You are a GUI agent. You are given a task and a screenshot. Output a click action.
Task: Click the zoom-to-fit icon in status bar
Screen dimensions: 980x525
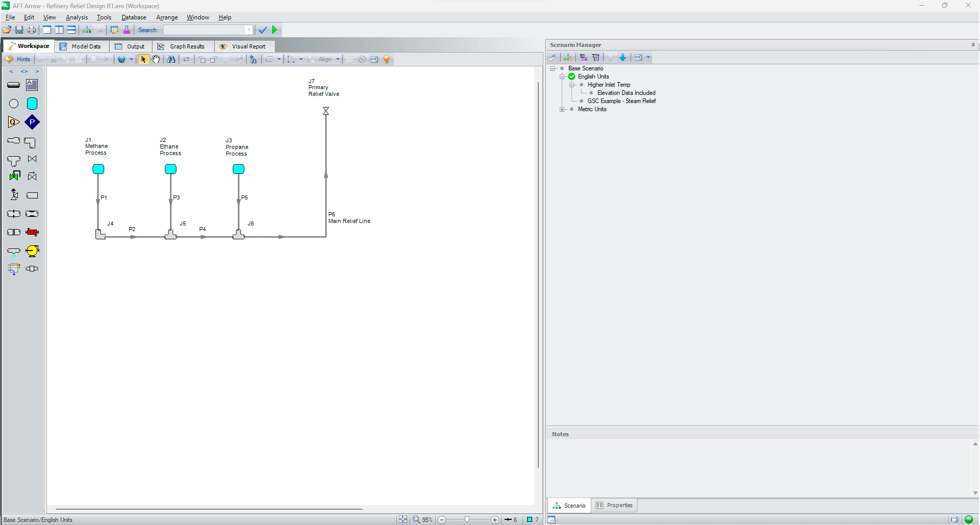pyautogui.click(x=403, y=519)
